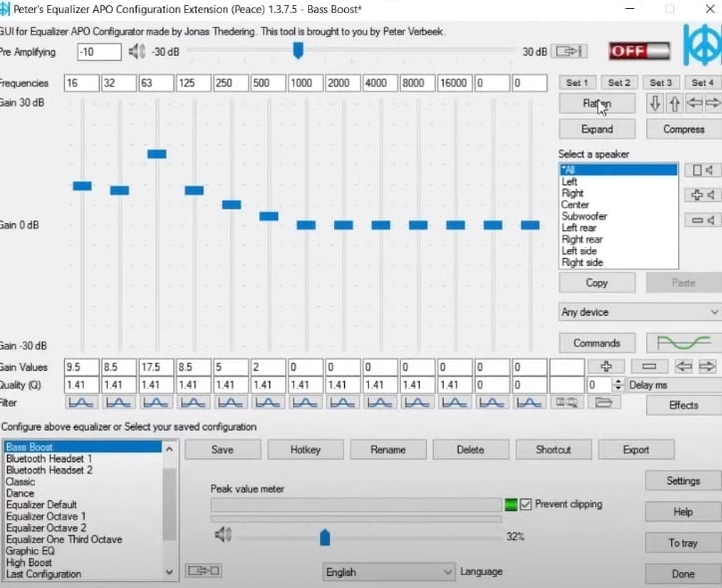Click the Hotkey button
Image resolution: width=722 pixels, height=588 pixels.
[305, 449]
